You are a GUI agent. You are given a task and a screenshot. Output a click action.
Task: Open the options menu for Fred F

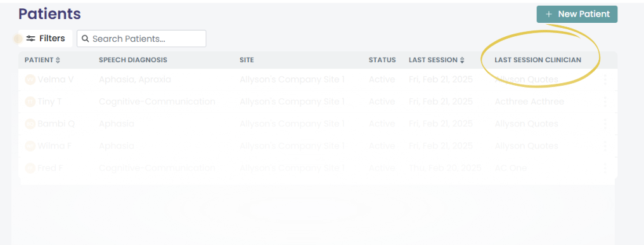(605, 168)
